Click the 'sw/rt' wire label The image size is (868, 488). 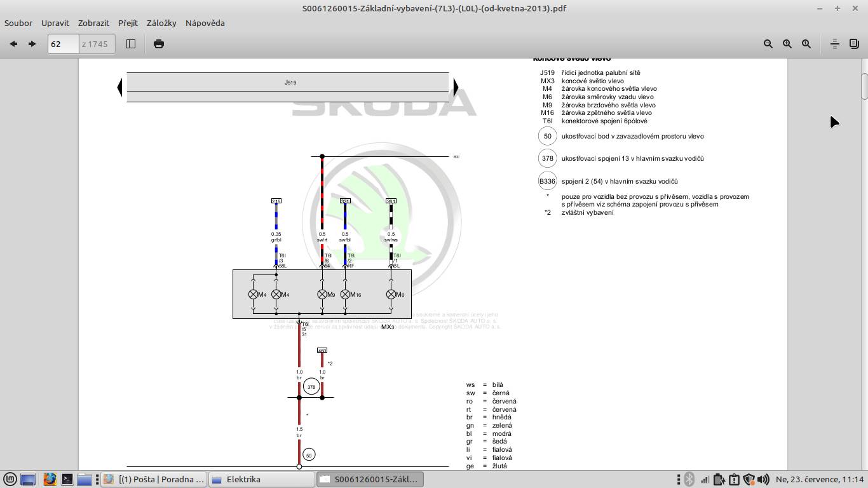click(x=322, y=240)
